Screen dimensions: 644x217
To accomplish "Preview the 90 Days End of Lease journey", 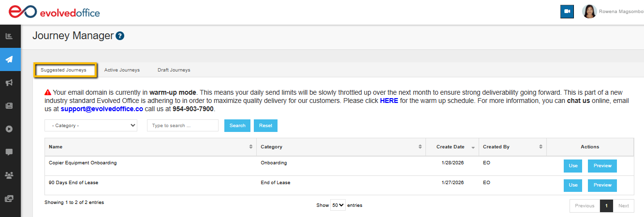I will (x=602, y=185).
